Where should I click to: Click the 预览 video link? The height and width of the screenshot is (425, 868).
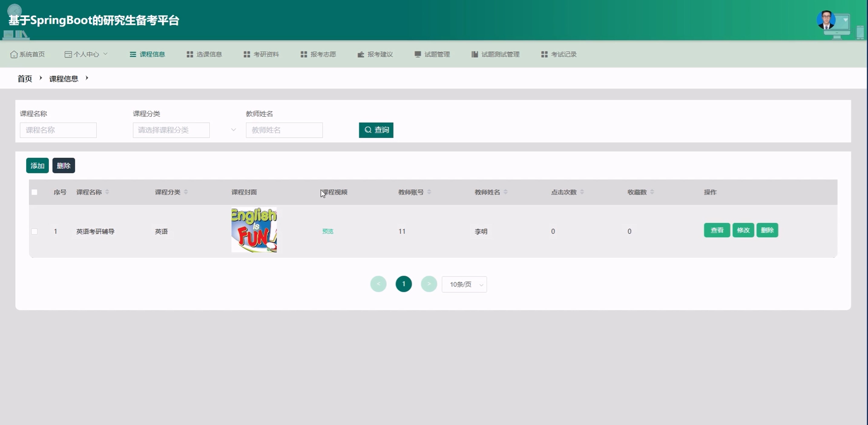(327, 231)
